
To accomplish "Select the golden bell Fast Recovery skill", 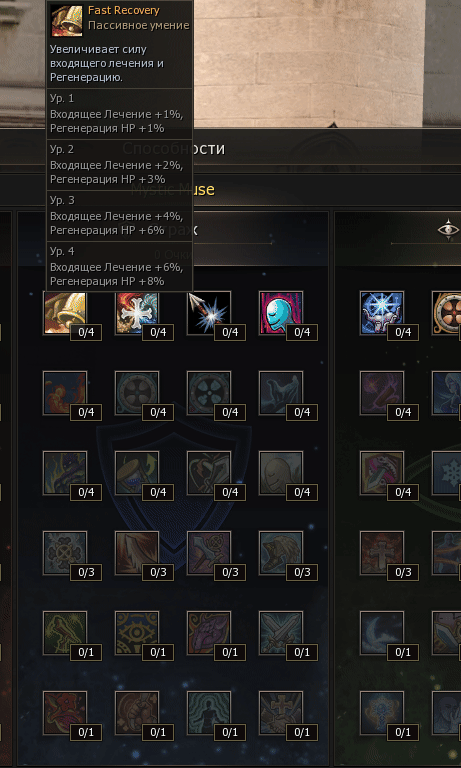I will [x=65, y=312].
